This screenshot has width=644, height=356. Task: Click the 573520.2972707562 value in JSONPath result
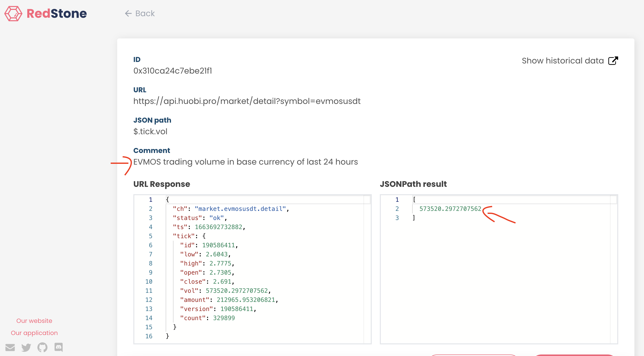click(x=450, y=209)
